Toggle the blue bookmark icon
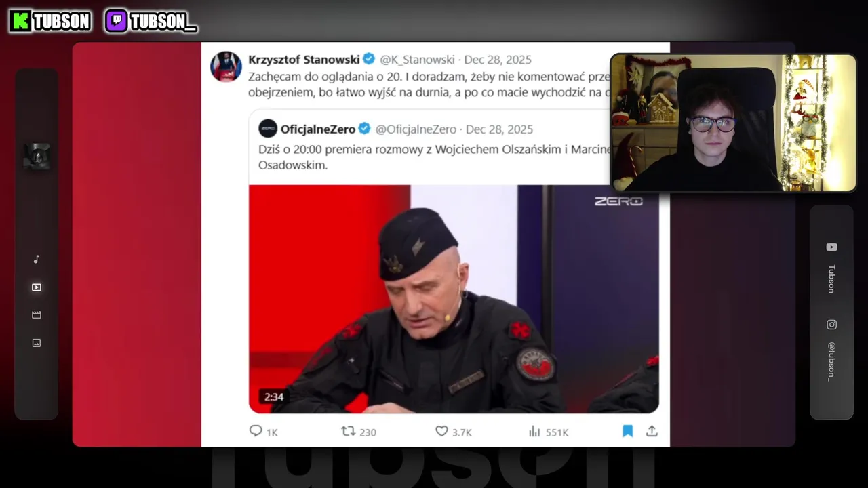The height and width of the screenshot is (488, 868). (628, 431)
